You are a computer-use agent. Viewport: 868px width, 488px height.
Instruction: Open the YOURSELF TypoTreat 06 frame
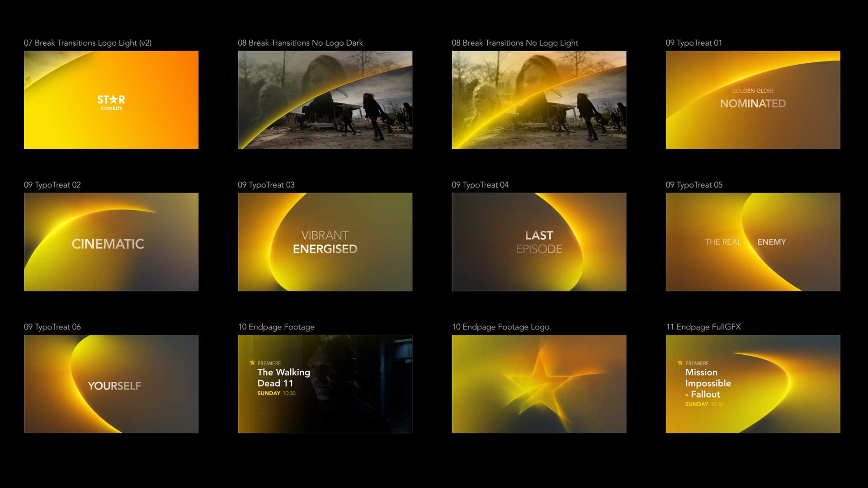pos(111,384)
